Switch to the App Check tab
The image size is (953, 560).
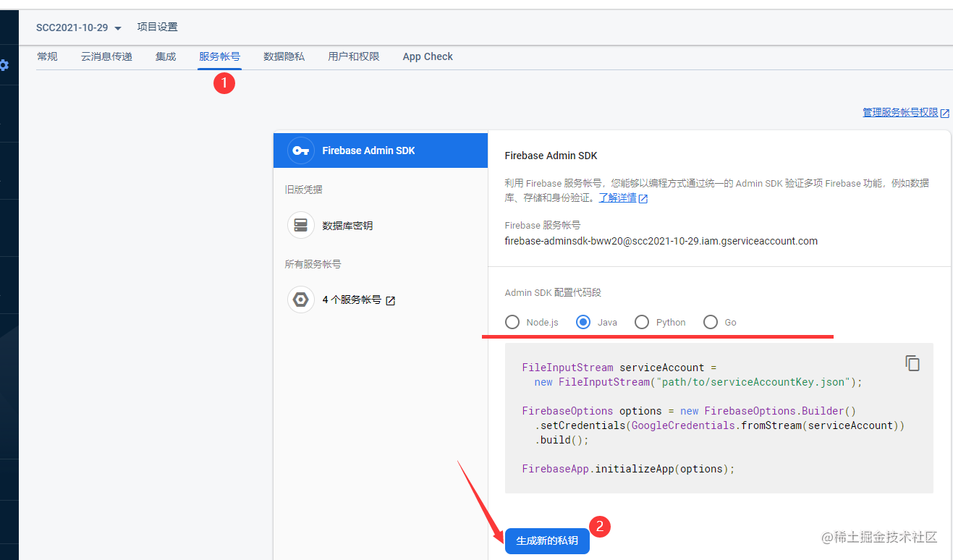pyautogui.click(x=427, y=56)
